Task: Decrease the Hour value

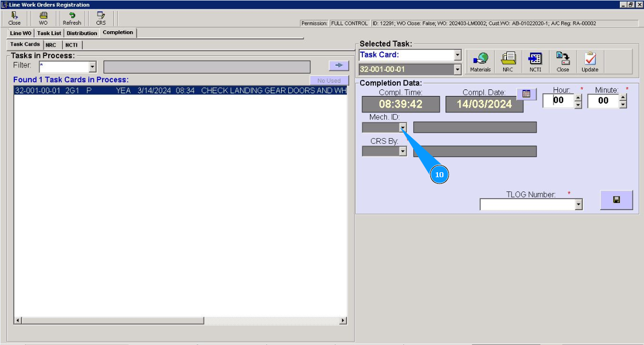Action: tap(578, 105)
